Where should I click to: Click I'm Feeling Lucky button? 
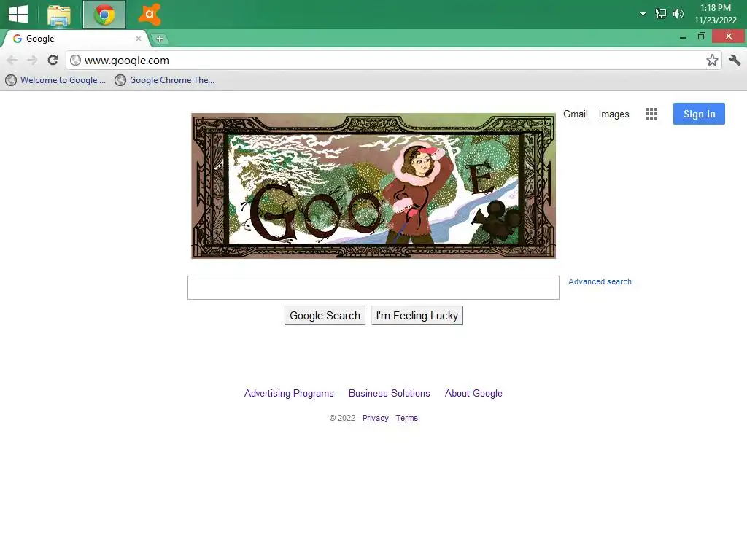[x=417, y=316]
